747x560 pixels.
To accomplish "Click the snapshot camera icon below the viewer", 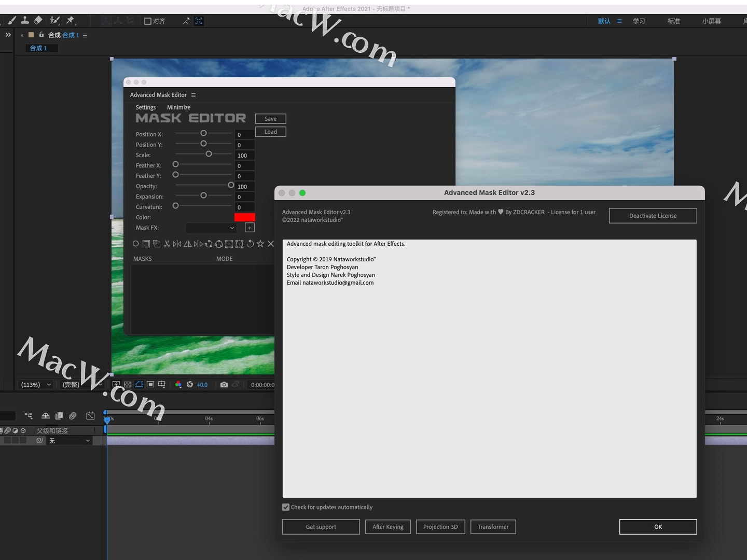I will 224,385.
